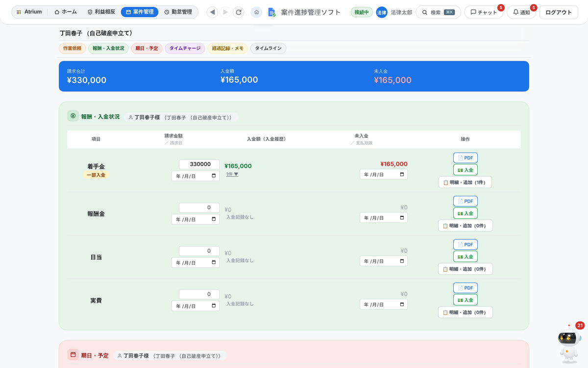Generate PDF for 実費 row
Screen dimensions: 588x368
click(x=465, y=288)
